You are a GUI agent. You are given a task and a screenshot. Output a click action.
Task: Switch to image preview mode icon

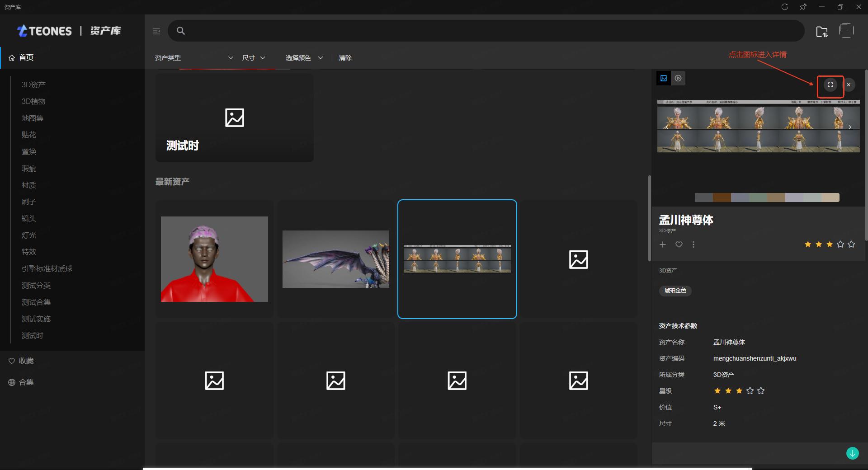coord(664,78)
